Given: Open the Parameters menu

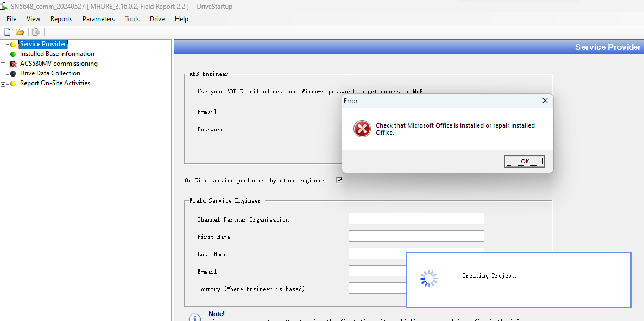Looking at the screenshot, I should pyautogui.click(x=98, y=18).
